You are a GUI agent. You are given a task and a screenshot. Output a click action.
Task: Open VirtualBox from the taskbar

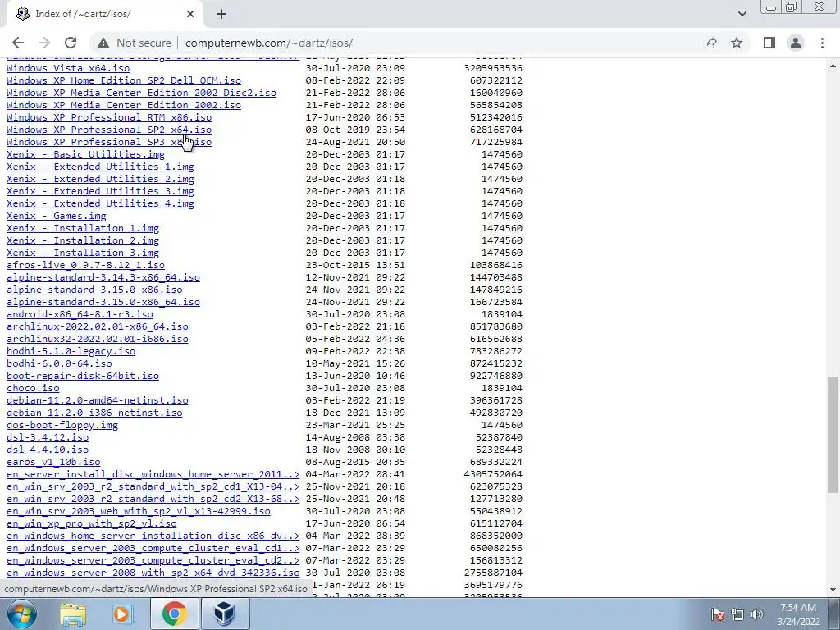(225, 614)
